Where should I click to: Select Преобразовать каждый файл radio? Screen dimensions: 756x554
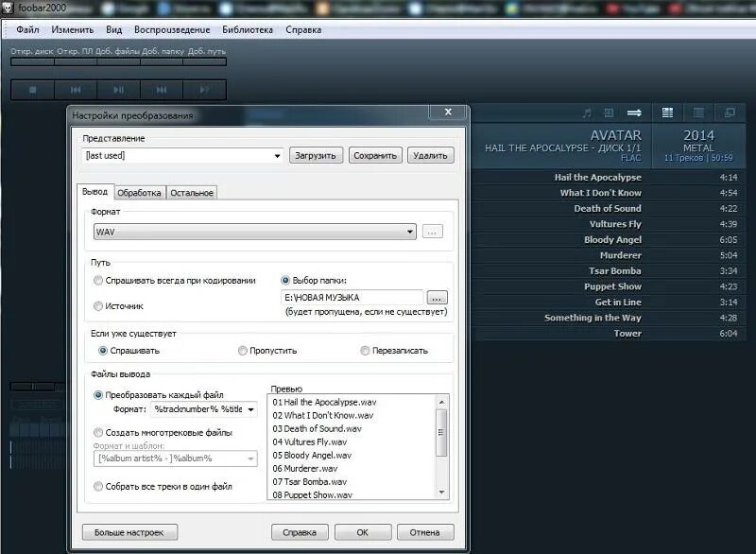(98, 395)
